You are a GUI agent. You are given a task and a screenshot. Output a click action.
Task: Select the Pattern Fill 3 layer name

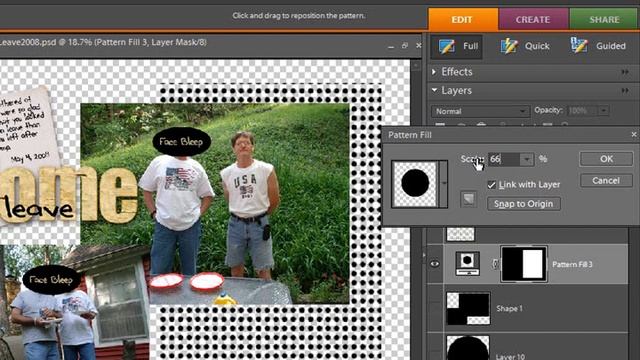[x=572, y=264]
